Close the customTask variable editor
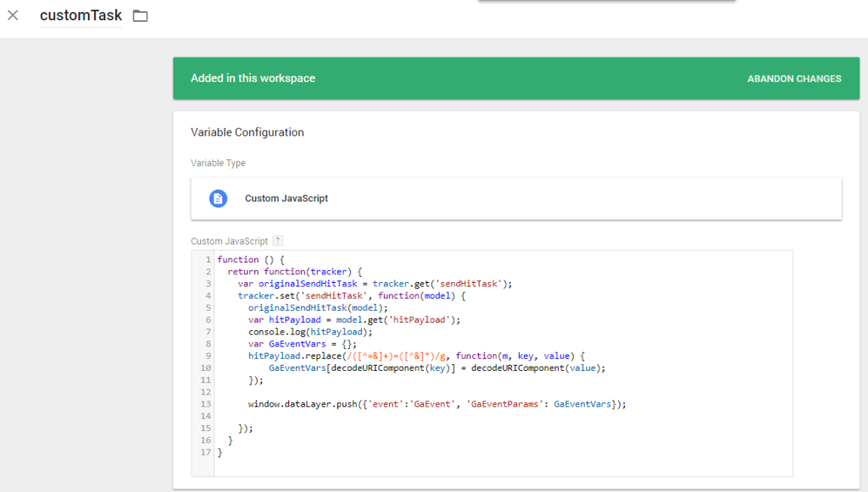This screenshot has width=868, height=492. pos(13,15)
